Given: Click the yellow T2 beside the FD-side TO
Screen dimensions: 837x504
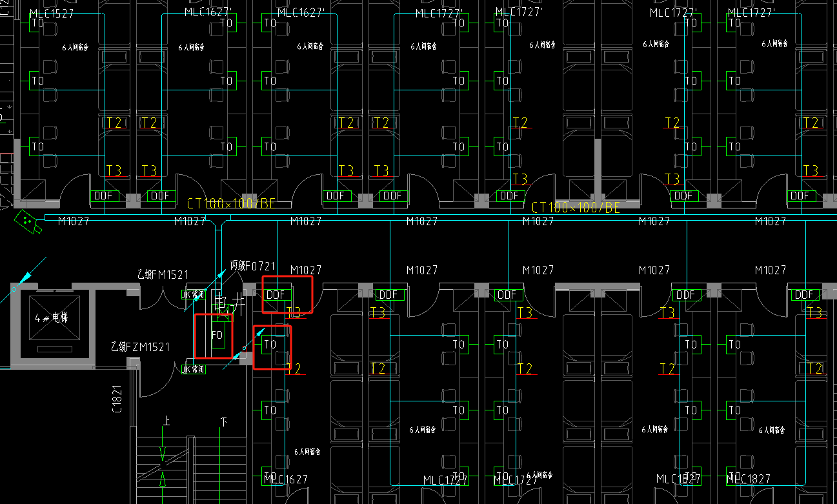Looking at the screenshot, I should (294, 368).
